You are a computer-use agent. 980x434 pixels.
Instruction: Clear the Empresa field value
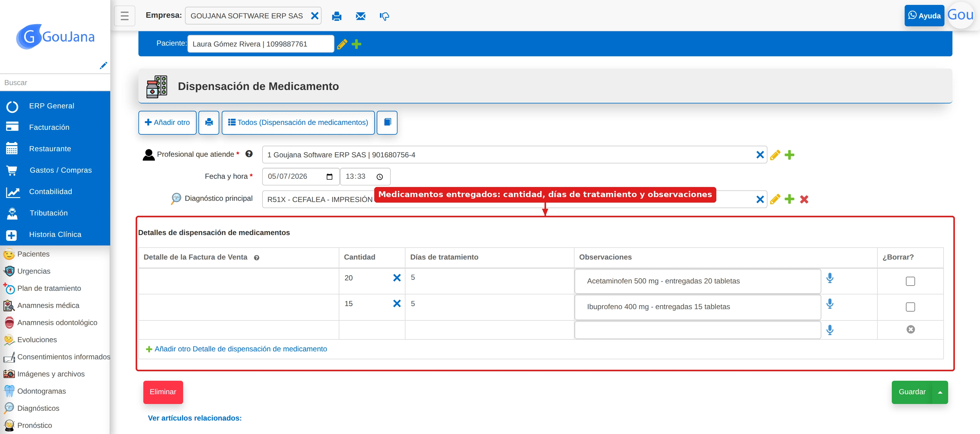[315, 16]
